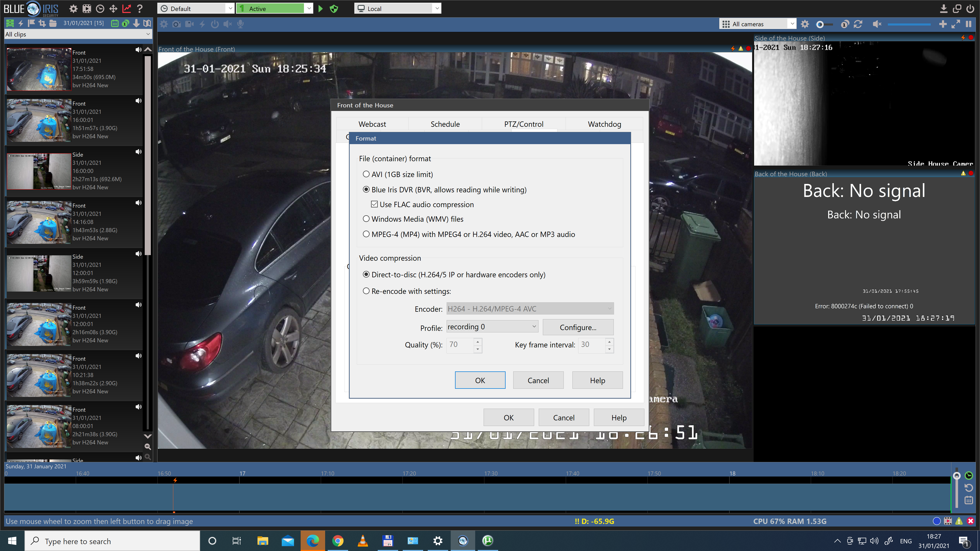Viewport: 980px width, 551px height.
Task: Open the recording 0 profile dropdown
Action: pos(492,327)
